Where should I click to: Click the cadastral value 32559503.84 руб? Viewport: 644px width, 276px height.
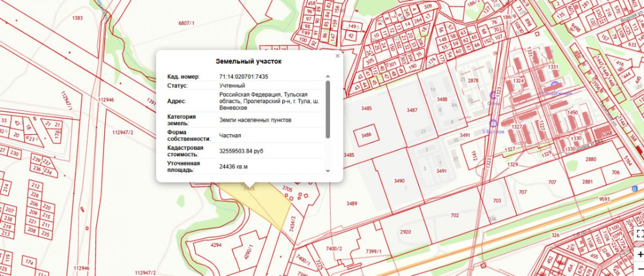point(241,151)
